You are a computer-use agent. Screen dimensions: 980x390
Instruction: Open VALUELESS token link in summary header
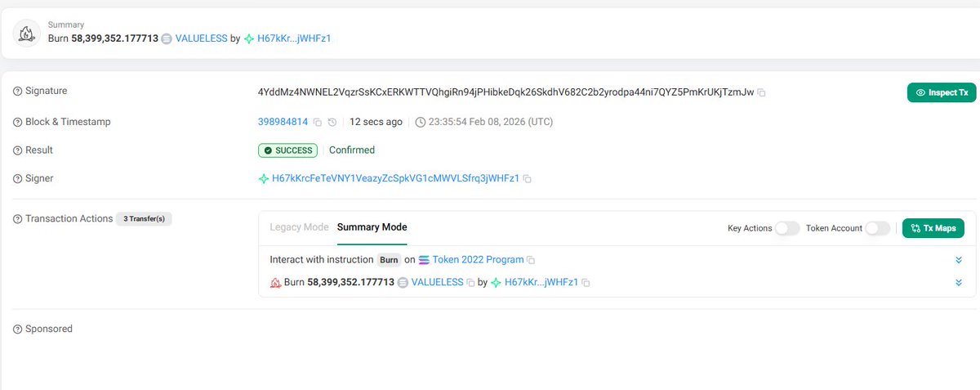click(x=202, y=38)
